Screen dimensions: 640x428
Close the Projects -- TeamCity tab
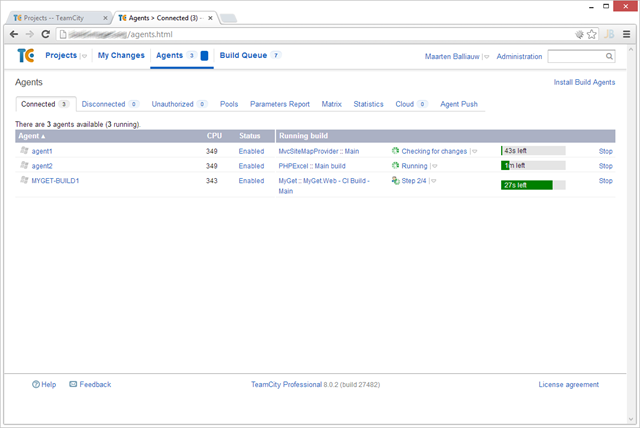[x=105, y=18]
